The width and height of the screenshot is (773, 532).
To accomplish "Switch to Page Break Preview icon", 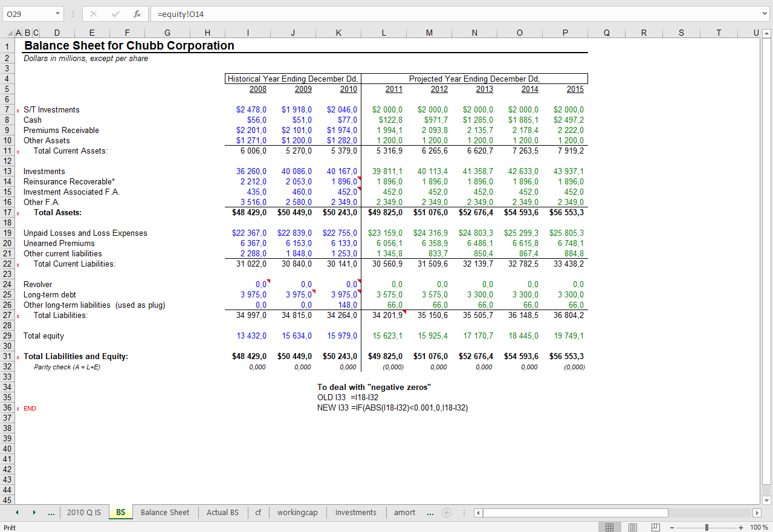I will point(655,527).
